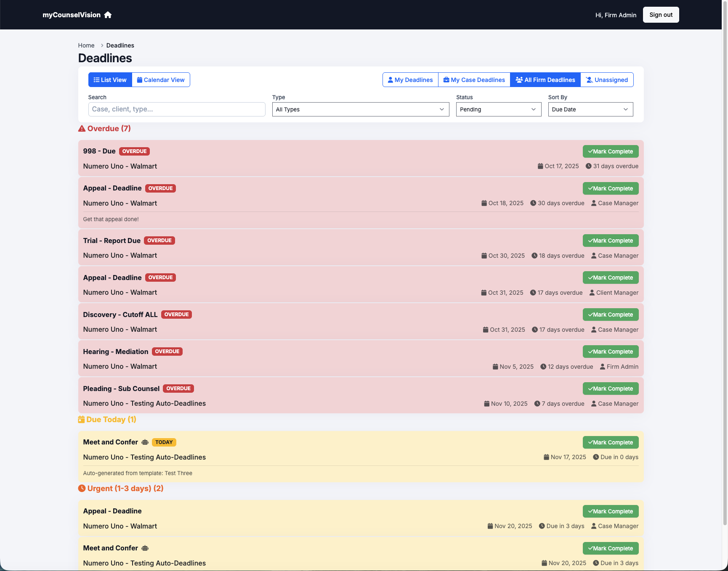The height and width of the screenshot is (571, 728).
Task: Click person icon beside Firm Admin assignee
Action: [x=602, y=367]
